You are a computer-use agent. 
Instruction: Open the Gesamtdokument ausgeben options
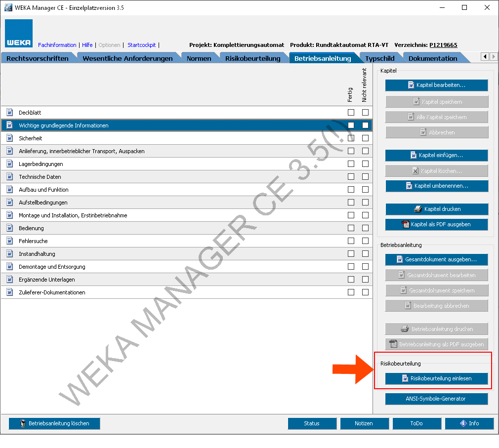coord(436,259)
